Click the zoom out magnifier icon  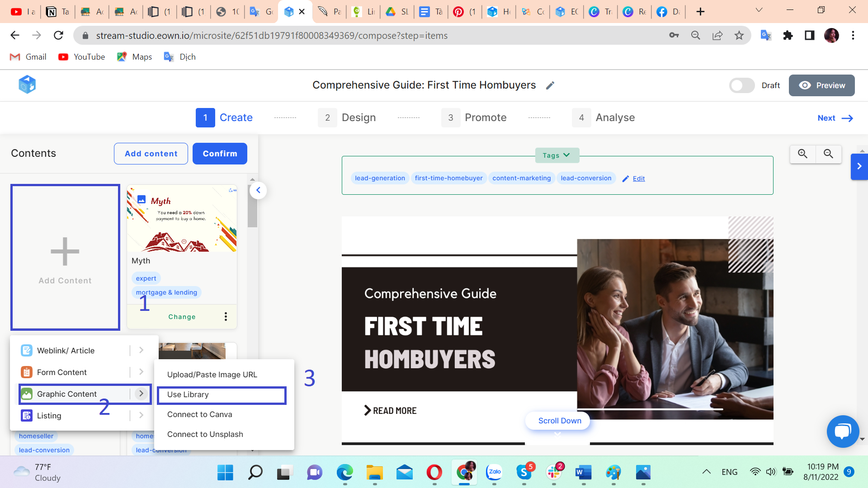tap(828, 154)
